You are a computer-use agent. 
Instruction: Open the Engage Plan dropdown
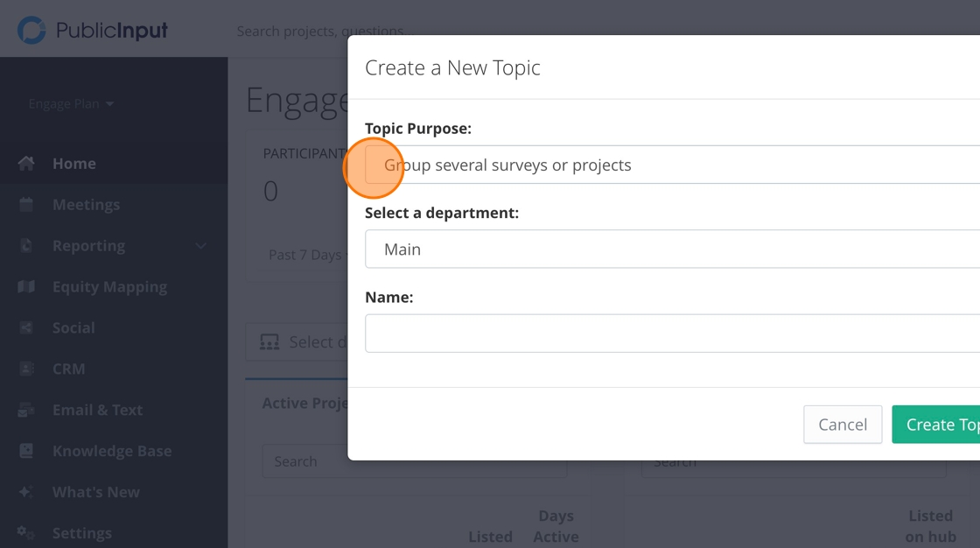click(x=71, y=104)
